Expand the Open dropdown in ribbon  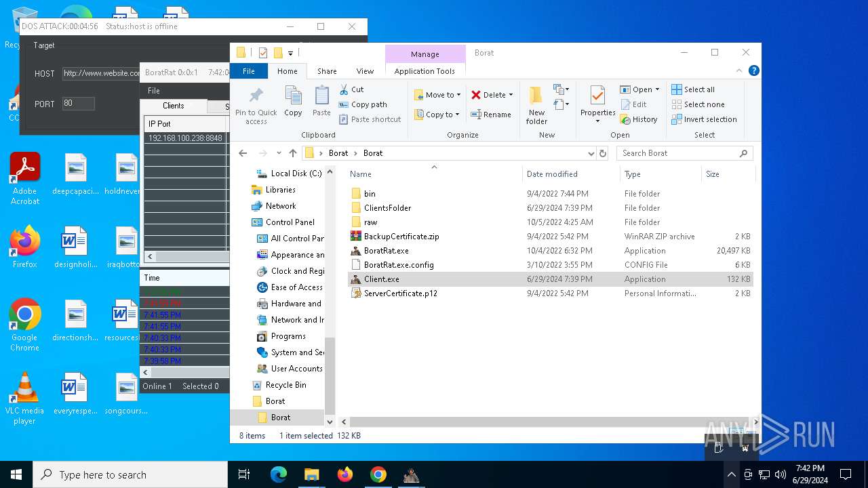tap(657, 89)
